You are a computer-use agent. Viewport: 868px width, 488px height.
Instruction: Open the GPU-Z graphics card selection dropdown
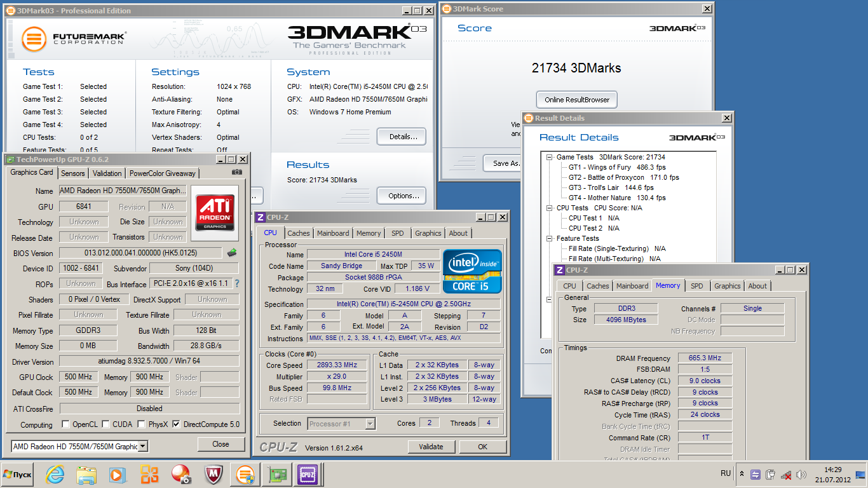[143, 447]
